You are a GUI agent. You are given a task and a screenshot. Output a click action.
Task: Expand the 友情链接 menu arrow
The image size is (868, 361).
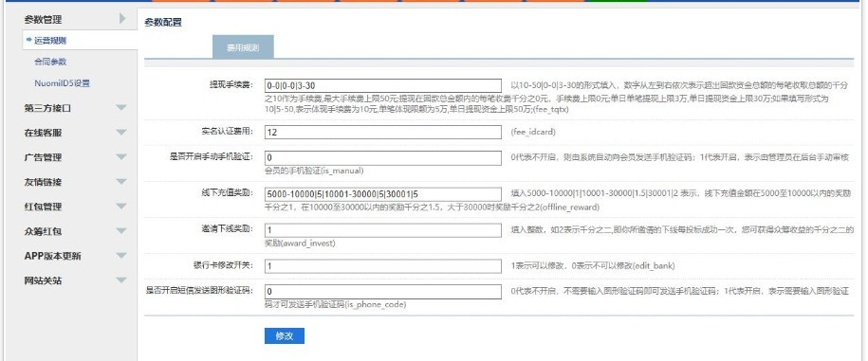121,182
